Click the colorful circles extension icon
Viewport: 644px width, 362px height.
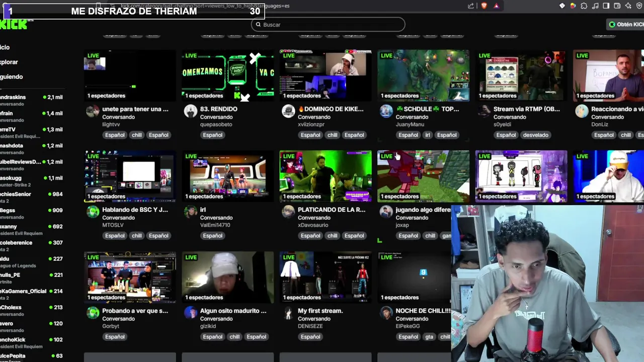point(573,6)
